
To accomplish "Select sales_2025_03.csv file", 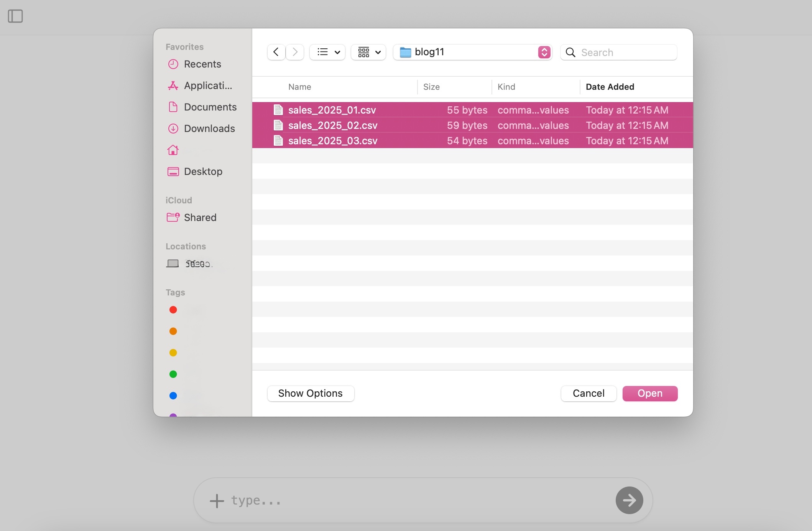I will 472,141.
